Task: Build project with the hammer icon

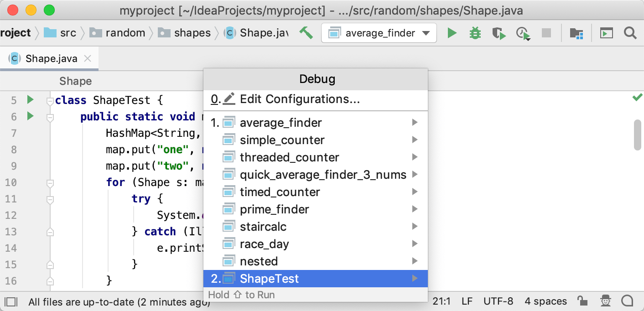Action: (306, 33)
